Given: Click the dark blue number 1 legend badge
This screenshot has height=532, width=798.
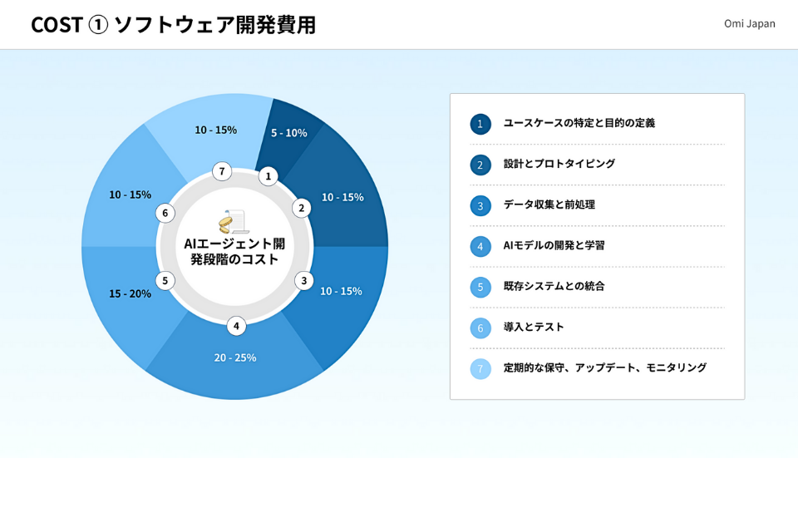Looking at the screenshot, I should [480, 124].
